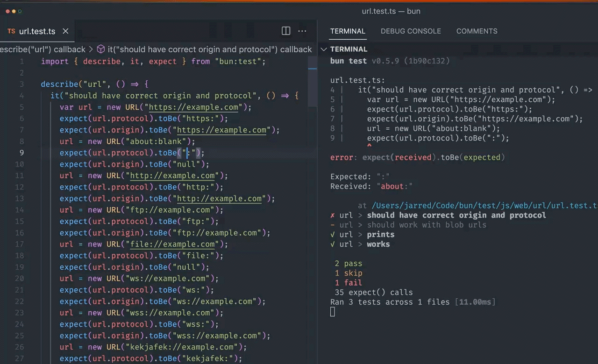Click the url.test.ts file path in terminal error
Image resolution: width=598 pixels, height=364 pixels.
pyautogui.click(x=485, y=205)
